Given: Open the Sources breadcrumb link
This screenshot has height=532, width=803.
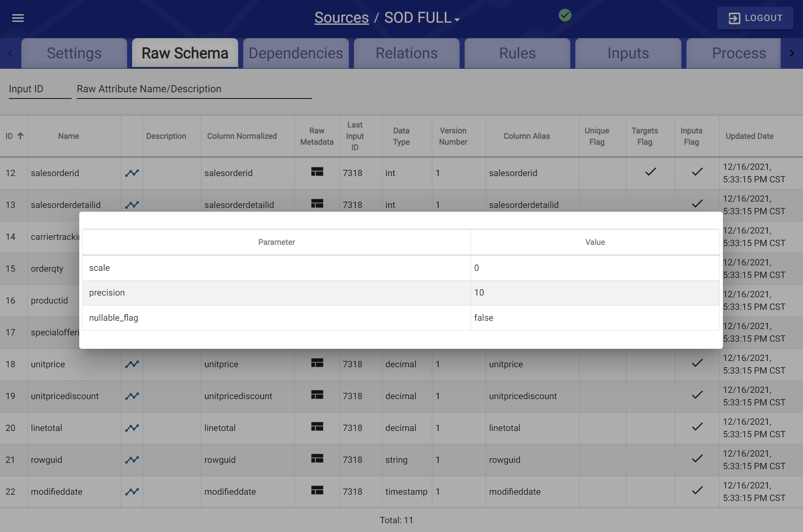Looking at the screenshot, I should pos(341,17).
